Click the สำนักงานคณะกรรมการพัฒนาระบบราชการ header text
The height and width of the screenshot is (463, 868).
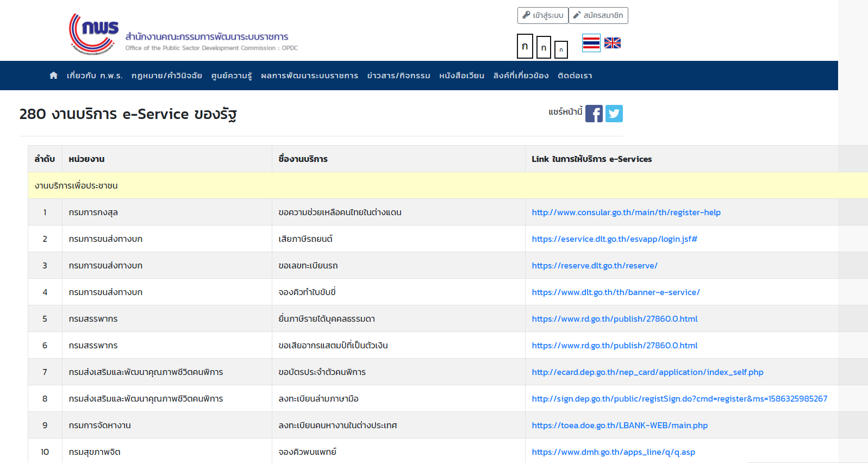[207, 37]
